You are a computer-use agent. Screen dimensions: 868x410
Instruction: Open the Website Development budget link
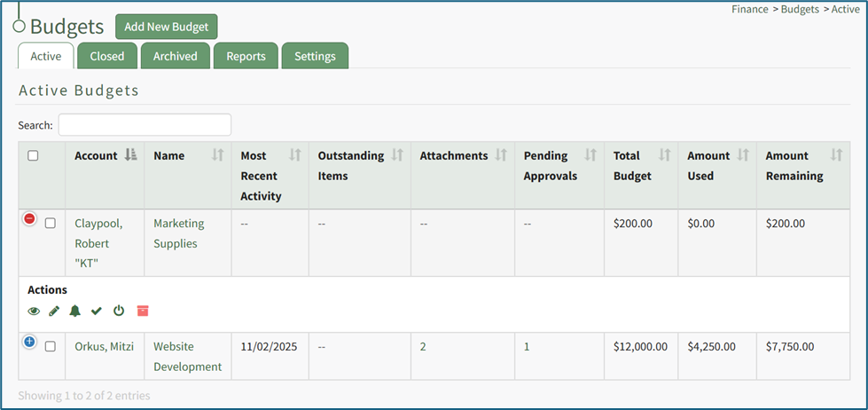187,356
